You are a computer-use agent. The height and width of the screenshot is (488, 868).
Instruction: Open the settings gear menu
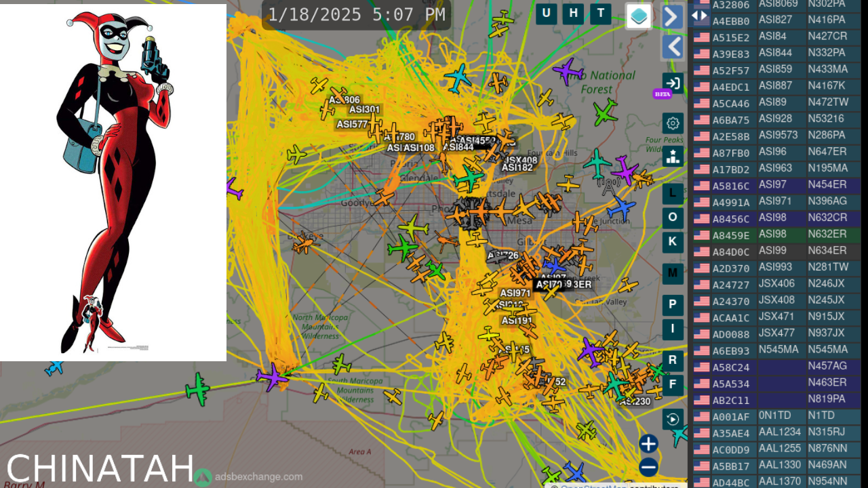tap(673, 123)
